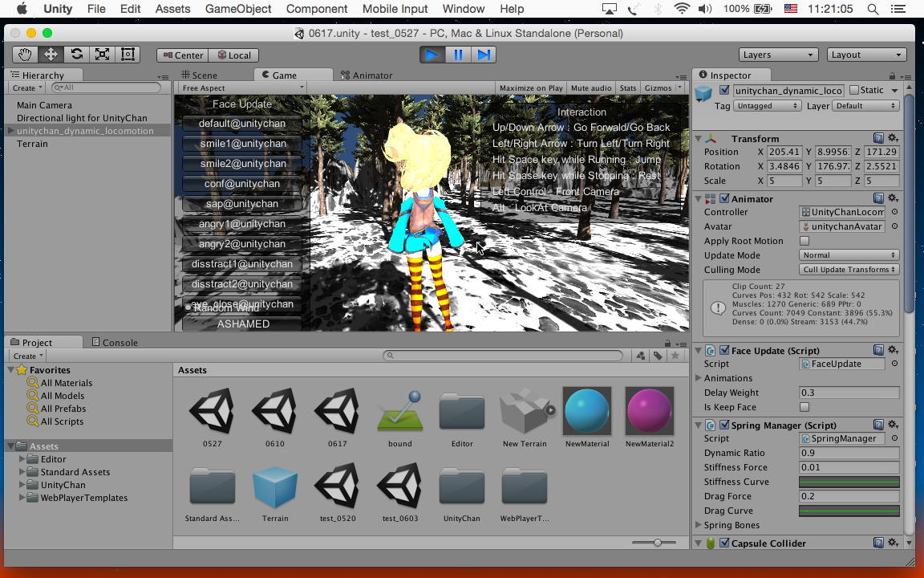Switch to the Console tab
The width and height of the screenshot is (924, 578).
[115, 342]
